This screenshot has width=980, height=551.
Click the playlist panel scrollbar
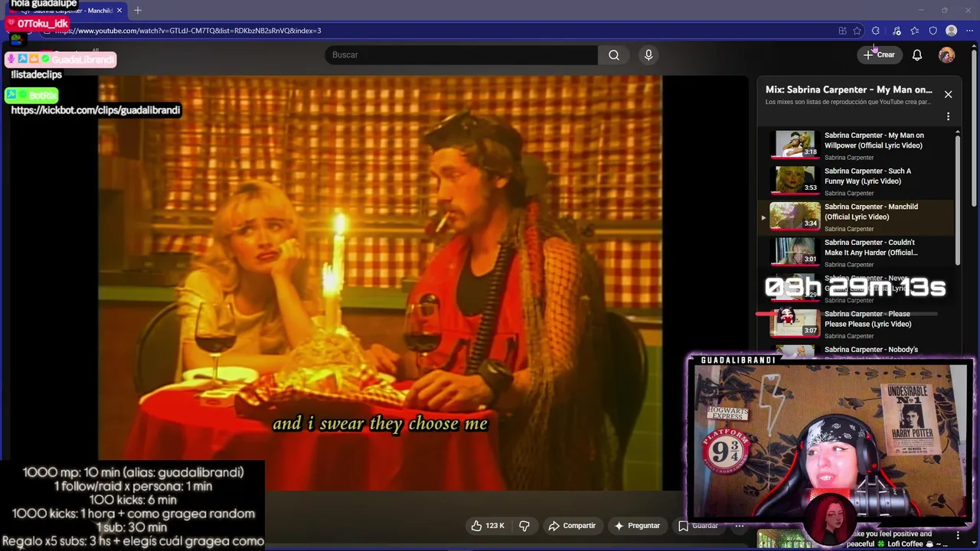tap(957, 199)
